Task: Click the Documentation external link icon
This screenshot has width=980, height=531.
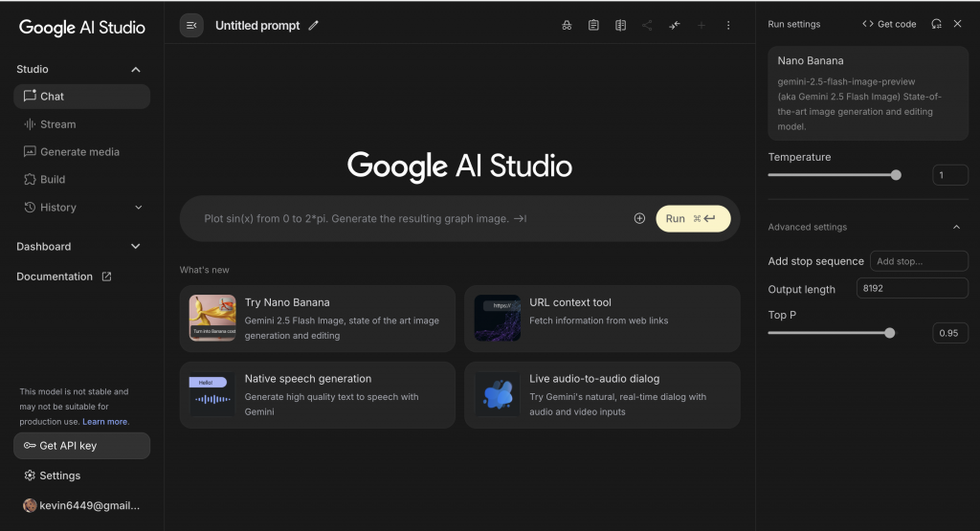Action: tap(106, 277)
